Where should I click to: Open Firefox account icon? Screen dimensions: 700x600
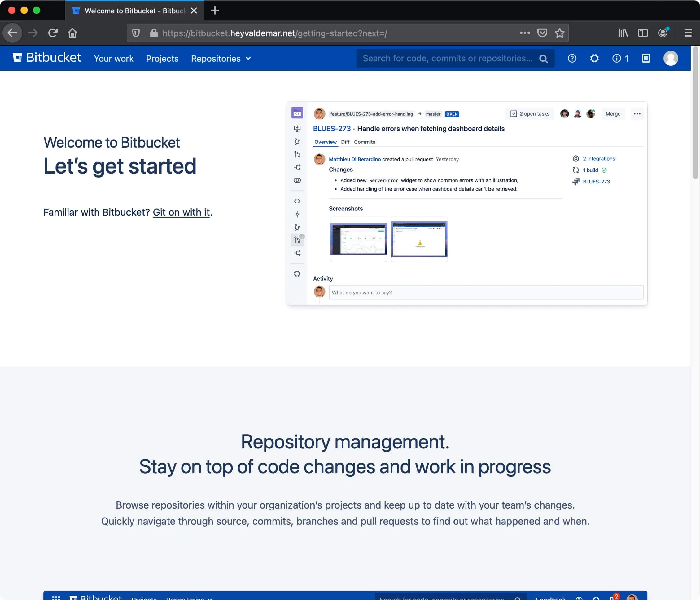click(x=663, y=33)
